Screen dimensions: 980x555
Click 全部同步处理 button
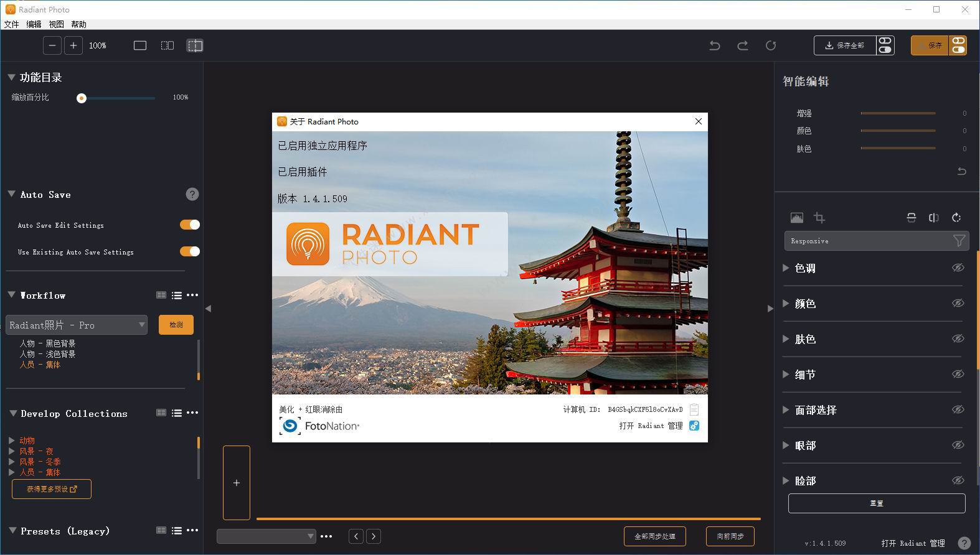[655, 536]
